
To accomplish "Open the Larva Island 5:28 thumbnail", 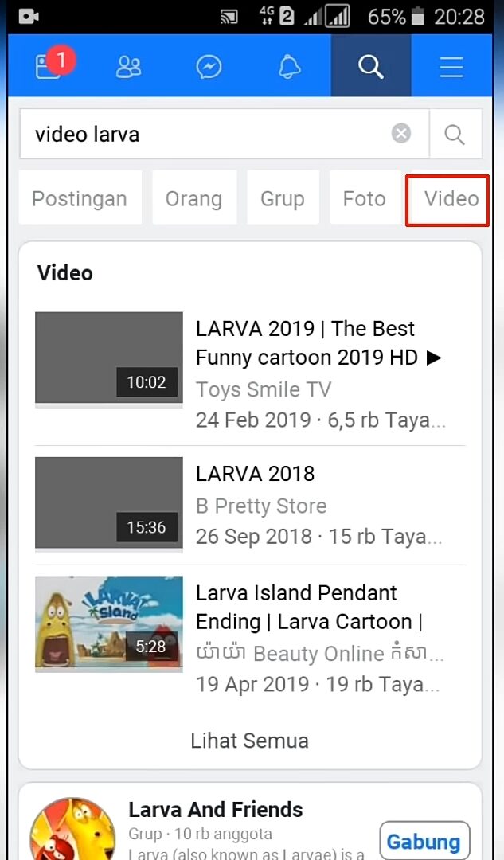I will [108, 623].
